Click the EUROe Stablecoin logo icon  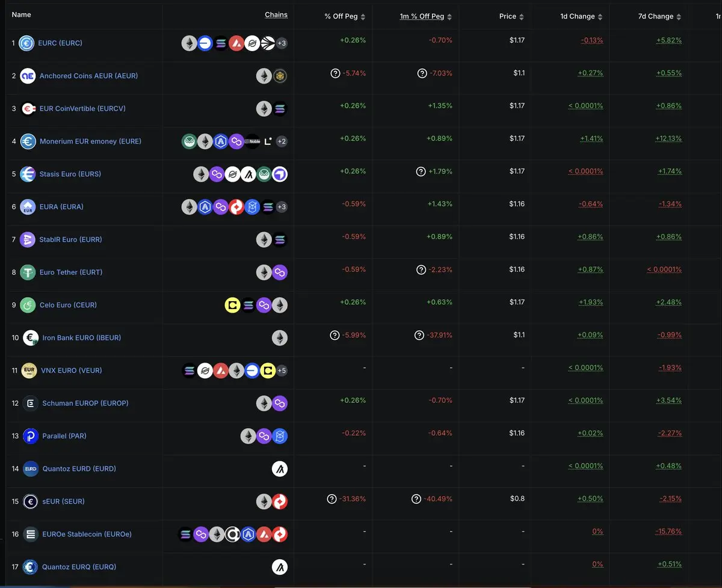pos(31,534)
